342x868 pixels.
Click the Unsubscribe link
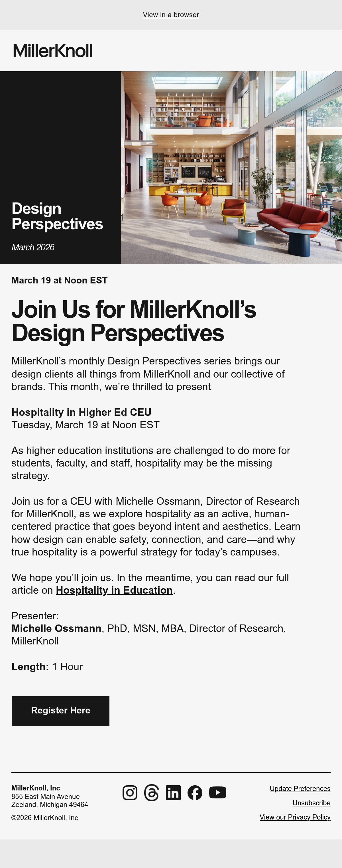click(312, 803)
